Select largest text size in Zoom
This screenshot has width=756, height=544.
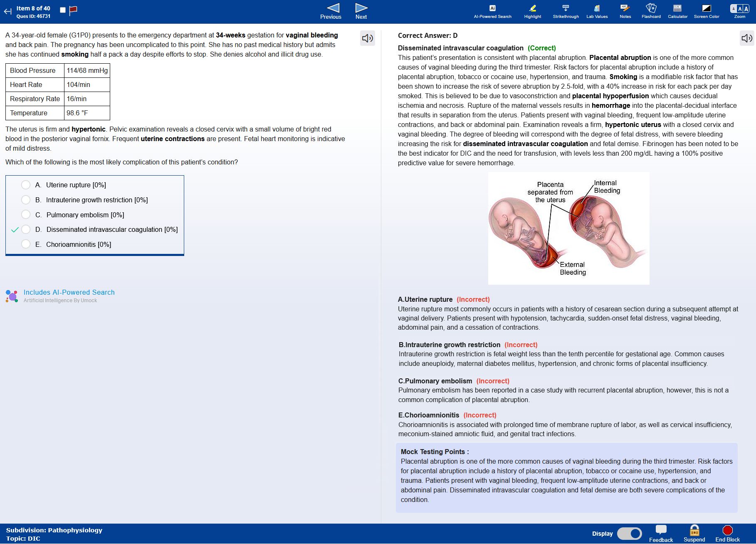[746, 9]
